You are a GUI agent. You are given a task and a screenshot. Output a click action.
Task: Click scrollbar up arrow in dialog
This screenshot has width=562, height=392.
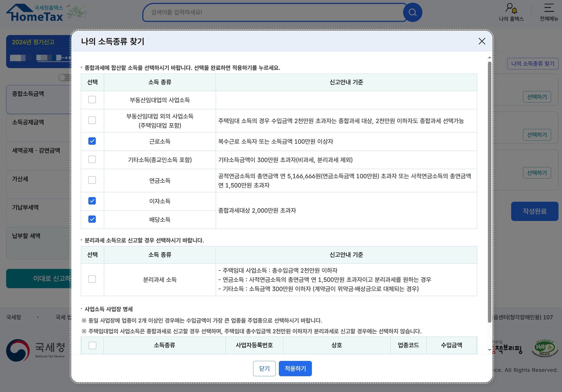489,57
